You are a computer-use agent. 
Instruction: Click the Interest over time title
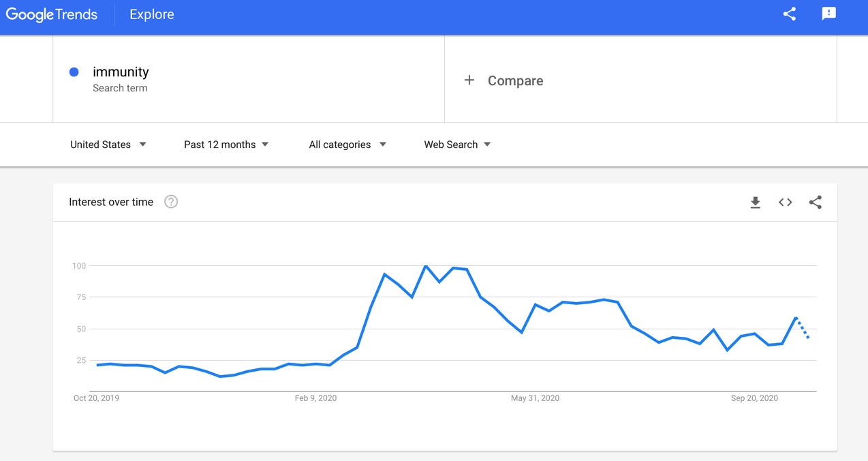pos(111,202)
